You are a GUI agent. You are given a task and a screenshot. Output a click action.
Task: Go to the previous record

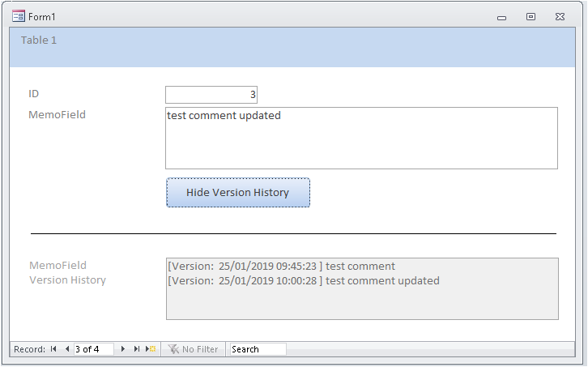click(66, 349)
